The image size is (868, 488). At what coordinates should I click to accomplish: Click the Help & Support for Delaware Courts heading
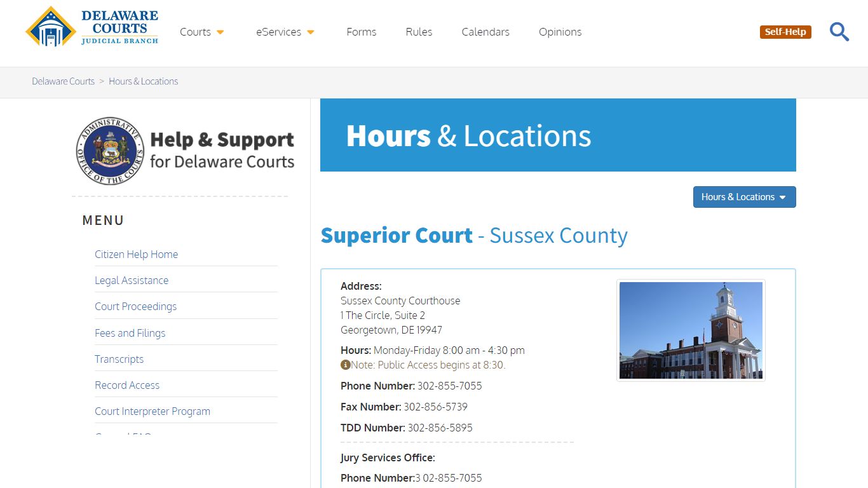[222, 150]
